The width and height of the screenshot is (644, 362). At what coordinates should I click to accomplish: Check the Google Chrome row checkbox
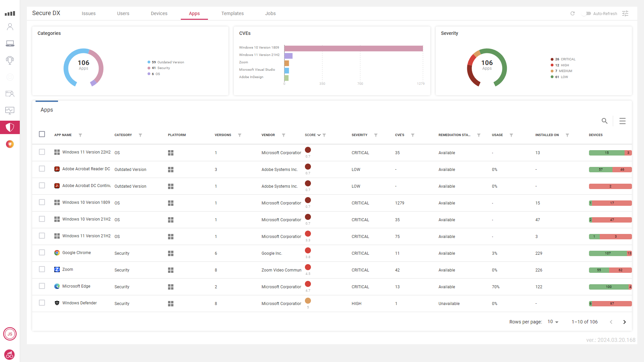42,252
